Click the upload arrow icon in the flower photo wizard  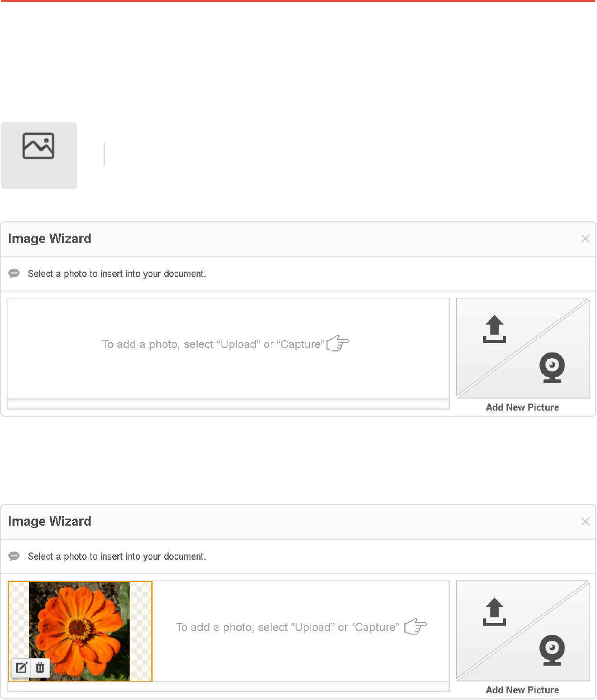[494, 612]
